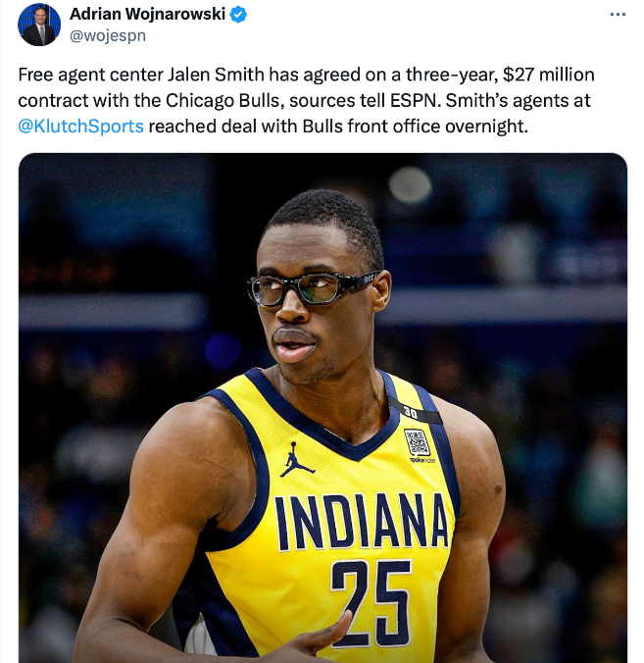Click the Jumpman logo on the jersey
This screenshot has height=663, width=644.
tap(296, 460)
